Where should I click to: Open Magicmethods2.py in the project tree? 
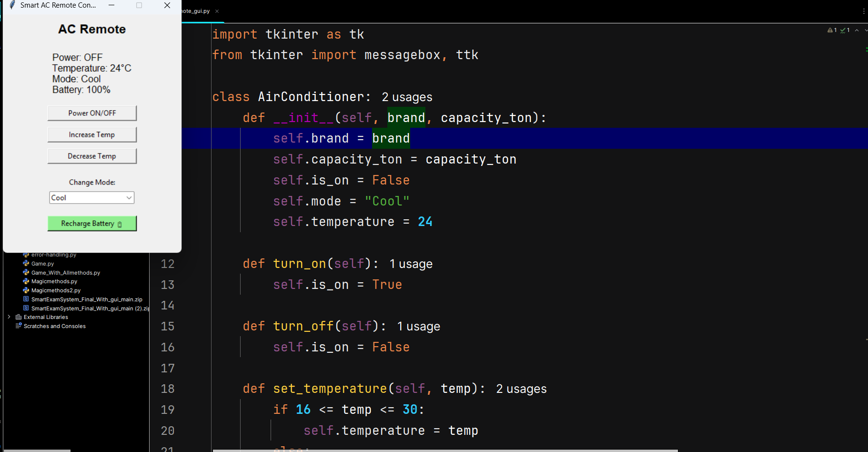tap(56, 290)
